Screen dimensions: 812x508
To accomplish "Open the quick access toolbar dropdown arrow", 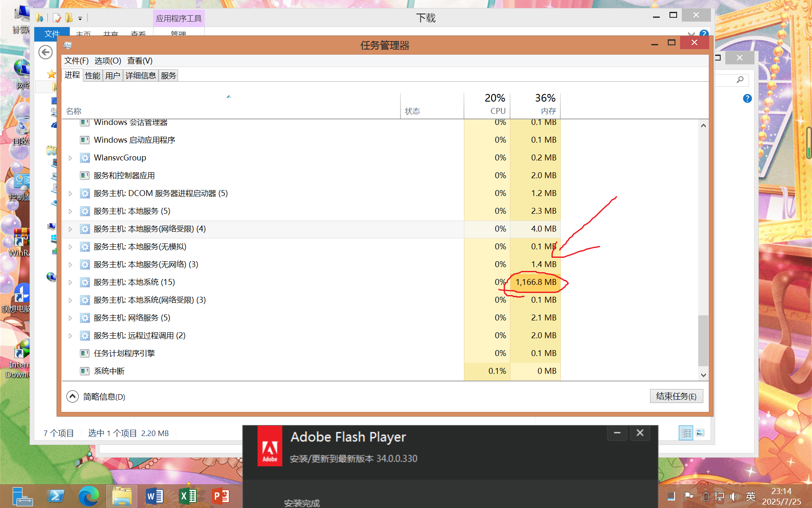I will pos(80,18).
